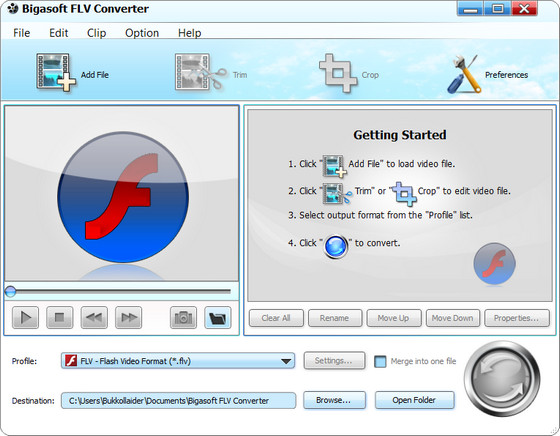Screen dimensions: 560x436
Task: Click the Open Folder button
Action: pos(414,400)
